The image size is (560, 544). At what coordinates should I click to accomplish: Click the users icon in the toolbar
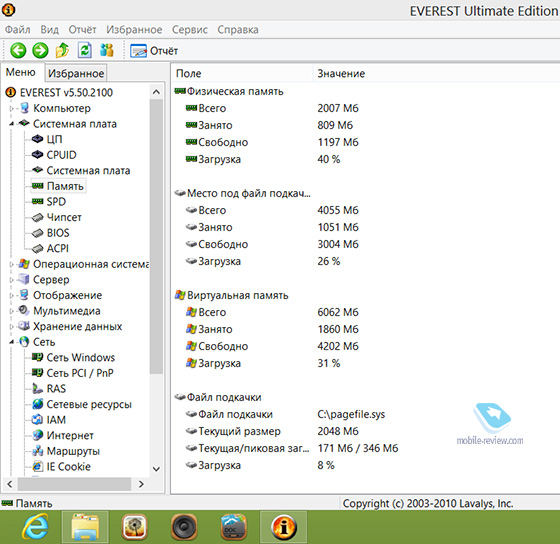pyautogui.click(x=107, y=50)
